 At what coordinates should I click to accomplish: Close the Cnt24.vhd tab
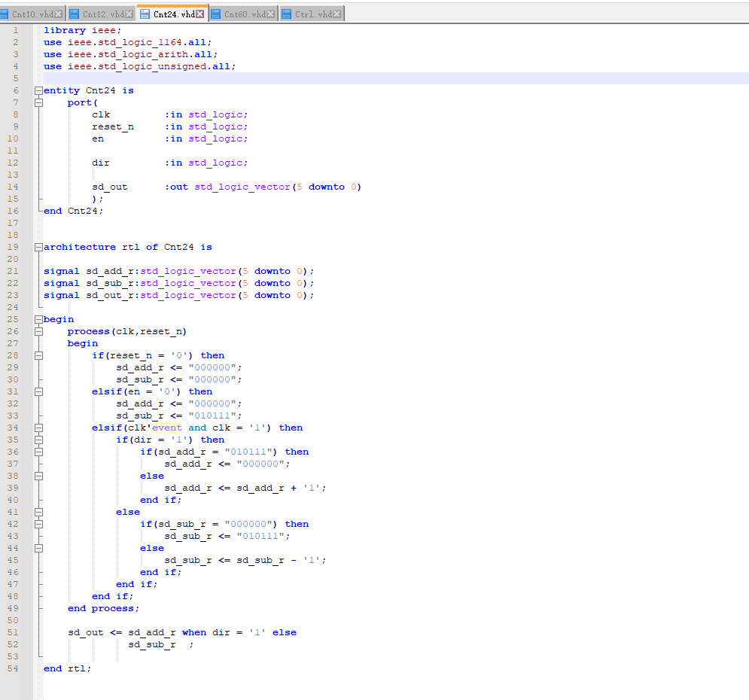pos(200,14)
